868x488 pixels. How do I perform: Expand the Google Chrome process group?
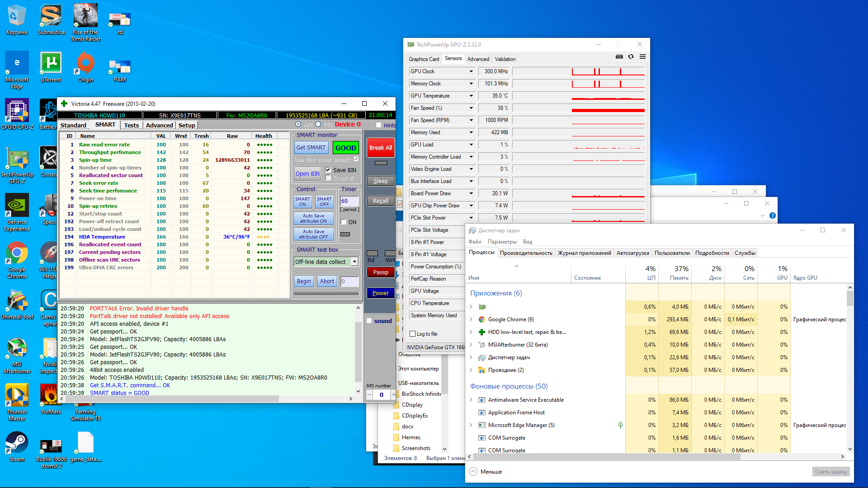click(x=471, y=319)
